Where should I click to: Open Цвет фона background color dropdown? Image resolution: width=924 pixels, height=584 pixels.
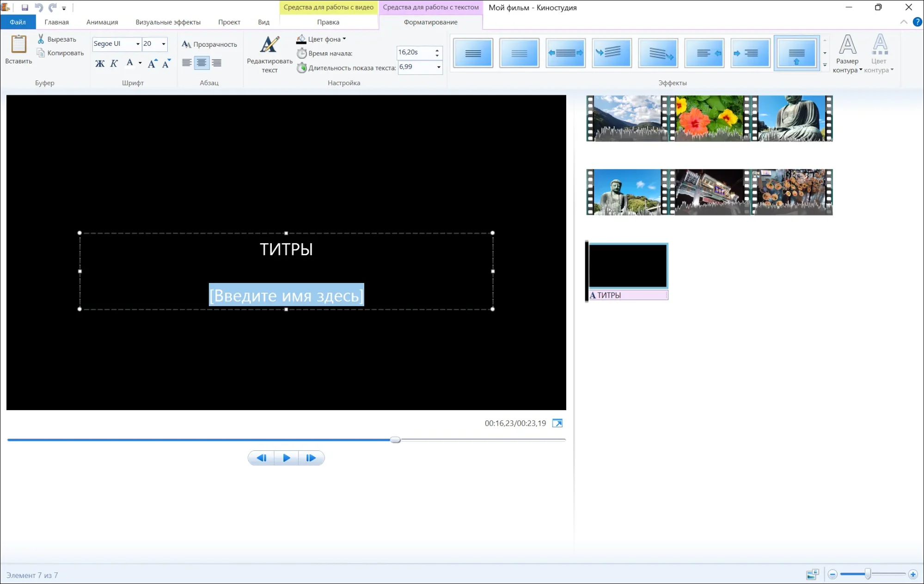321,39
